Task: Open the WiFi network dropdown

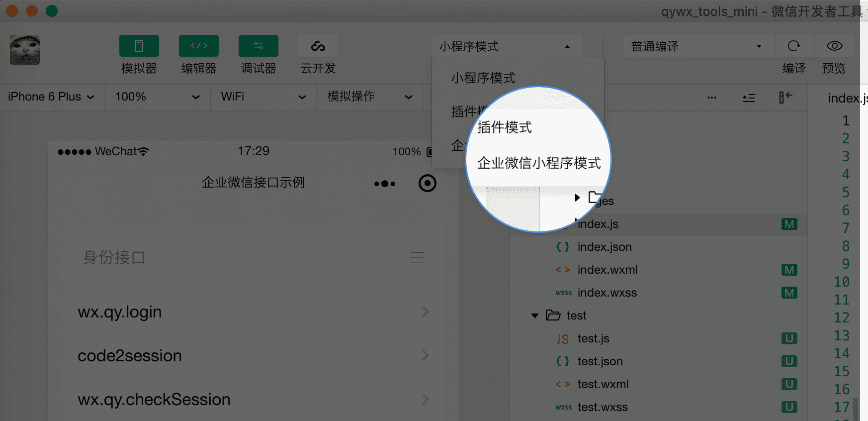Action: (x=263, y=97)
